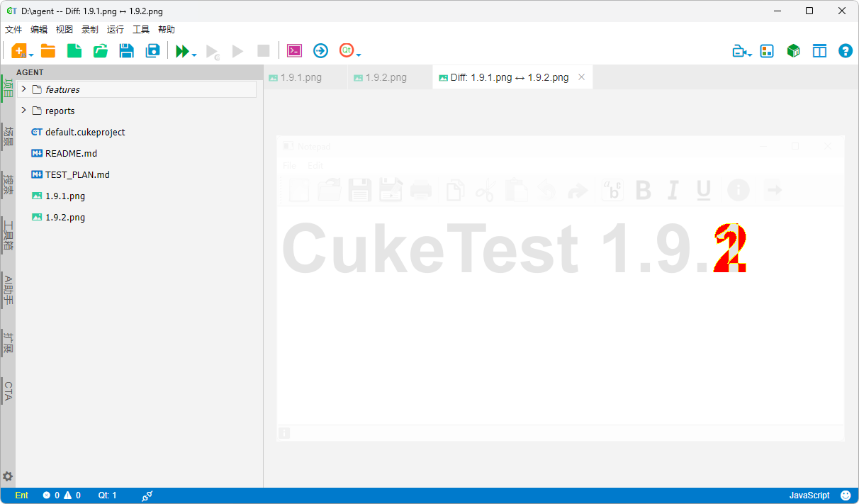Click the grey play button
859x504 pixels.
(x=237, y=51)
